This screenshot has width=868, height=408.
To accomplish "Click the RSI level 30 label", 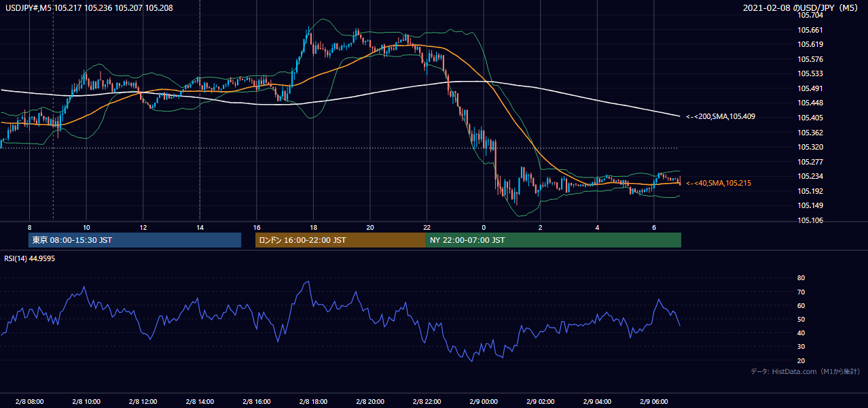I will pyautogui.click(x=801, y=346).
